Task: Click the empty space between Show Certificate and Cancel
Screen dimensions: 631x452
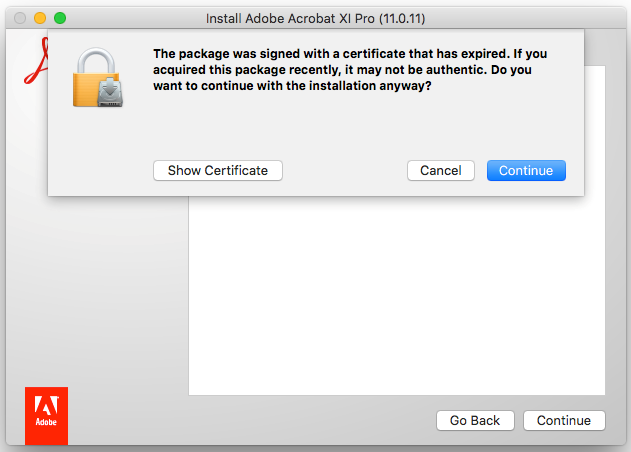Action: coord(345,171)
